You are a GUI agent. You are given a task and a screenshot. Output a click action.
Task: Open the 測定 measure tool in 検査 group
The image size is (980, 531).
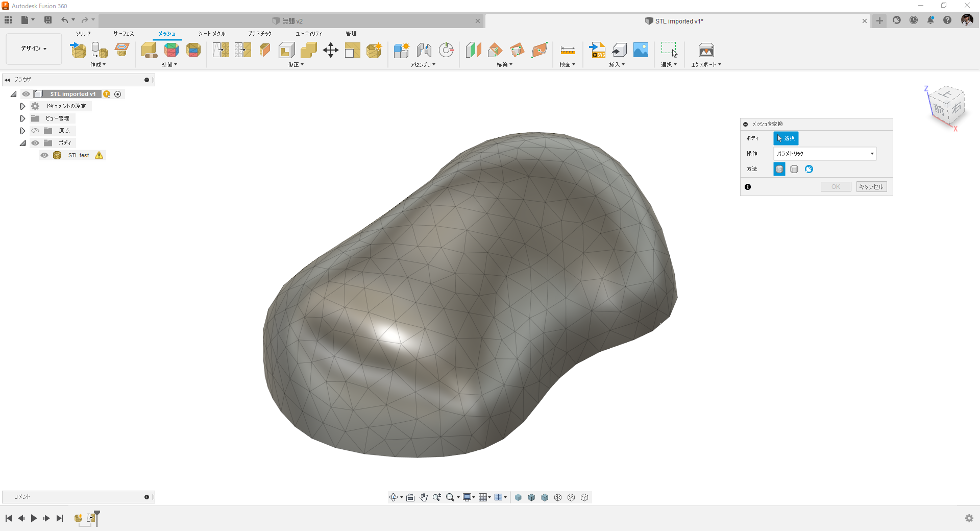click(x=568, y=50)
